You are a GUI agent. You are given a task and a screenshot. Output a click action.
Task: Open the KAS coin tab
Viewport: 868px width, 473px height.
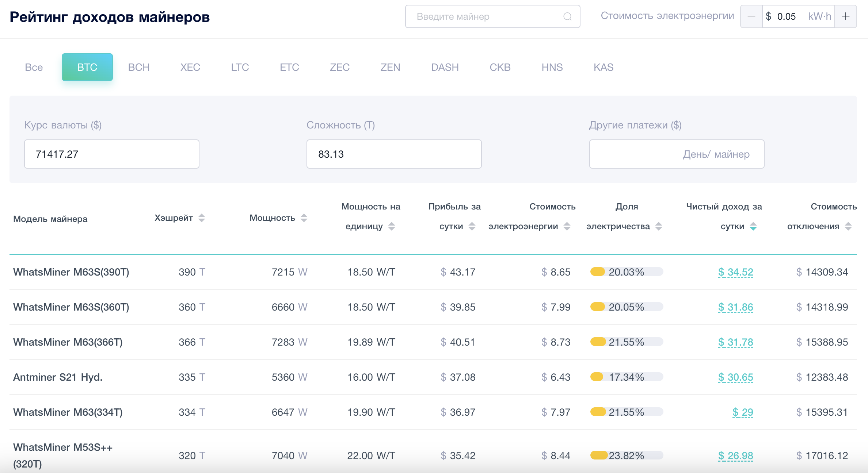604,67
